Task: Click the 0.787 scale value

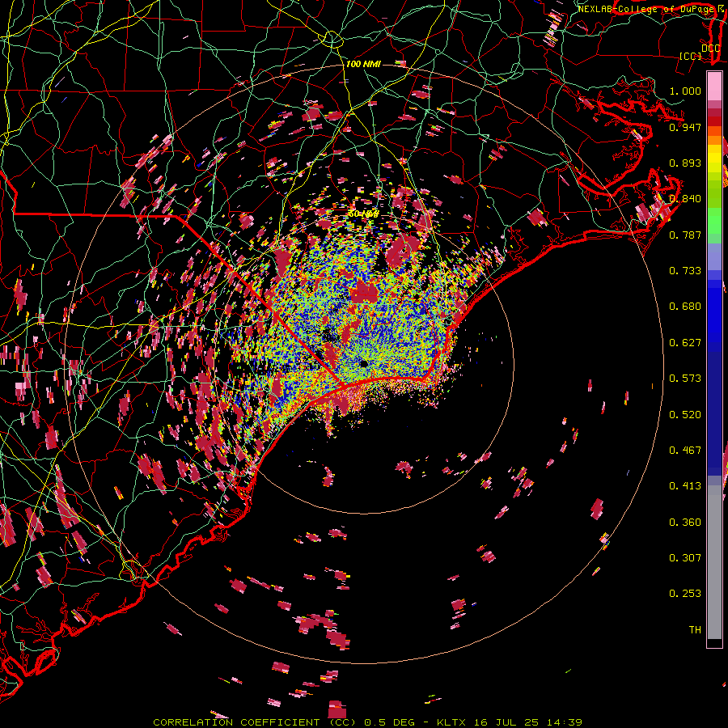Action: point(685,235)
